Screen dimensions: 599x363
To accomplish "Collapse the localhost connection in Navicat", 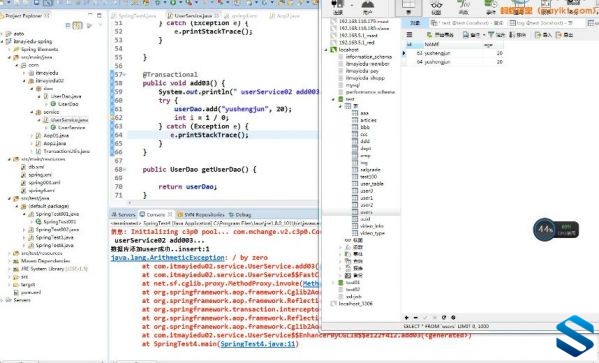I will coord(326,50).
